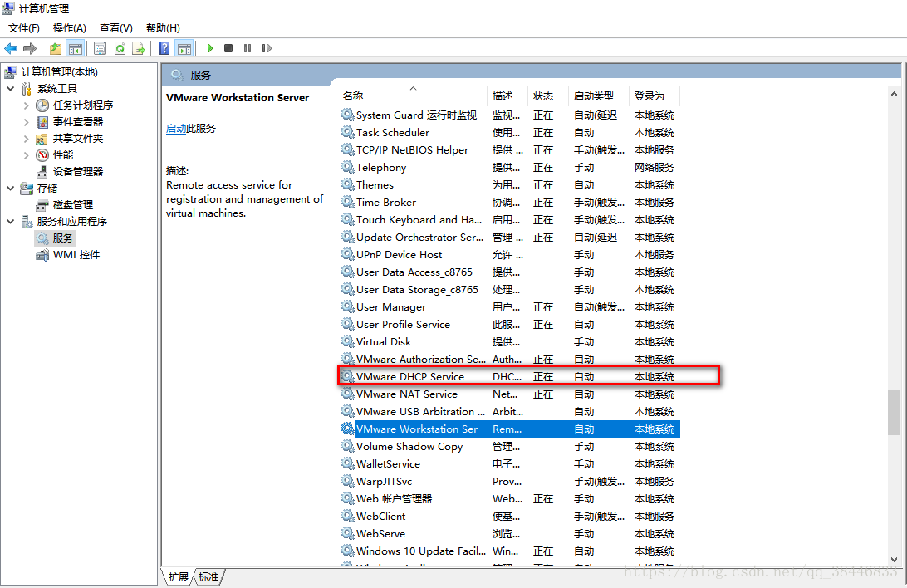Collapse the 服务和应用程序 node
The image size is (907, 588).
[x=11, y=222]
